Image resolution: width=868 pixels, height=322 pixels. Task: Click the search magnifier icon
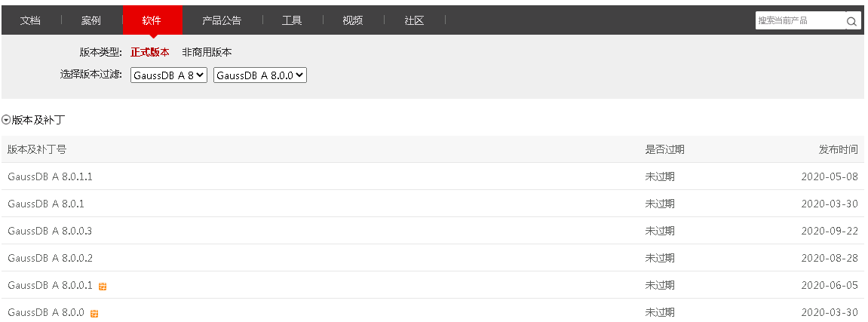coord(852,21)
